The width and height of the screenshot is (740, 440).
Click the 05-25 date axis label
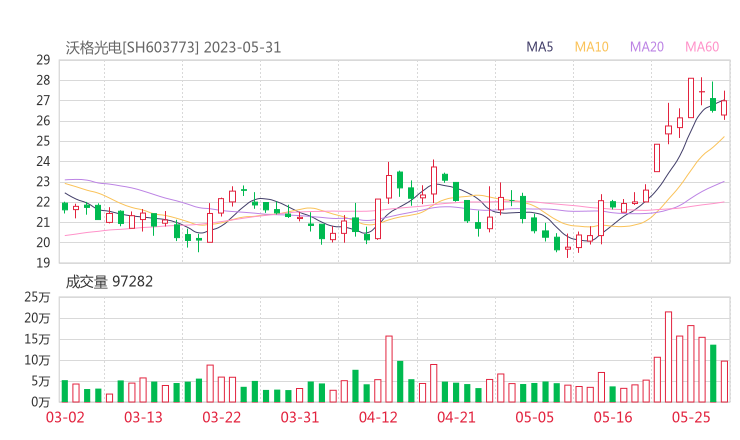[x=691, y=417]
